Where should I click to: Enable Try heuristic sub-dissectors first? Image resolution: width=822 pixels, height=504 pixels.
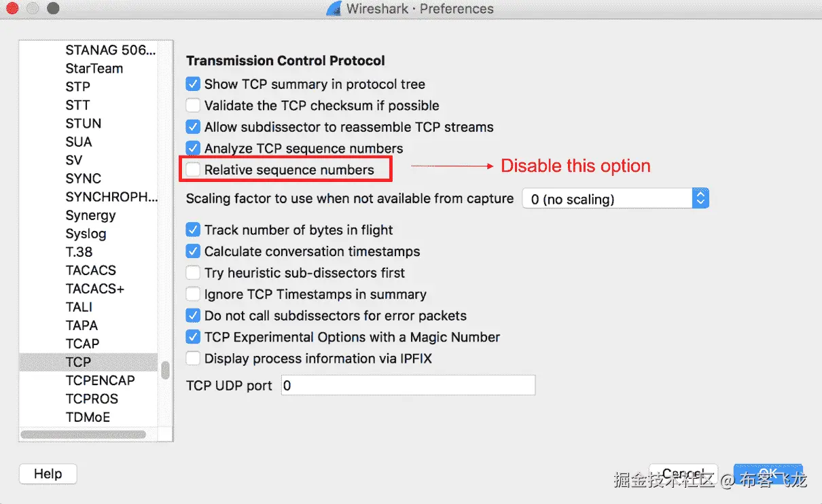point(194,273)
